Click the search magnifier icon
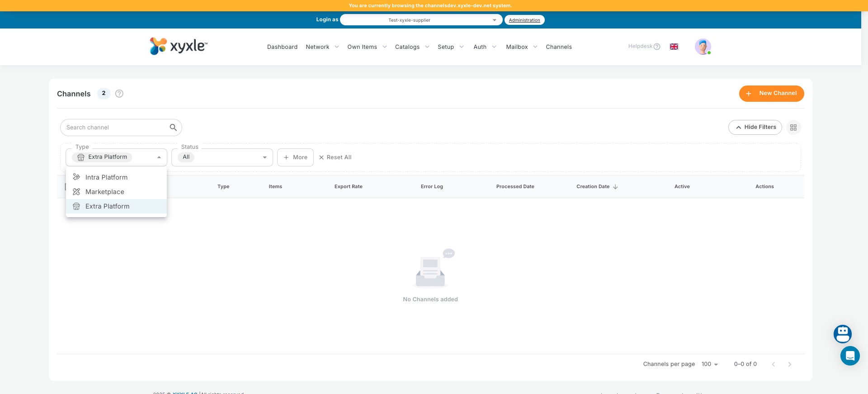 [173, 128]
